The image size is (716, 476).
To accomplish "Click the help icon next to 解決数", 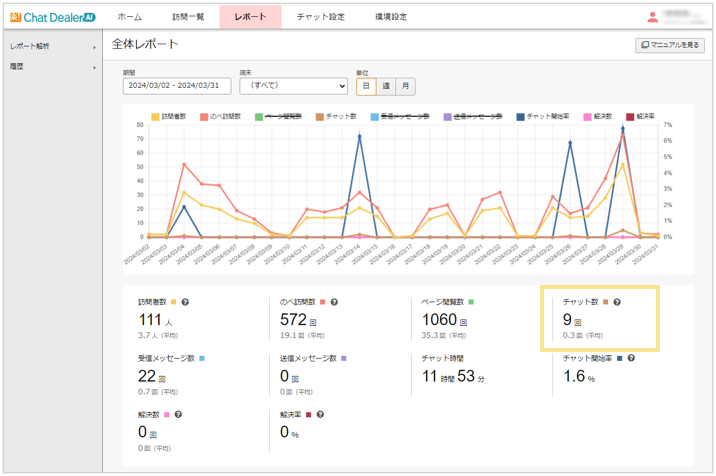I will [x=177, y=413].
